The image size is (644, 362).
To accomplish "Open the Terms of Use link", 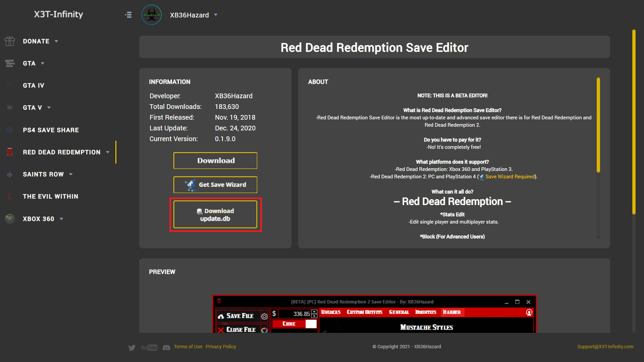I will click(188, 347).
